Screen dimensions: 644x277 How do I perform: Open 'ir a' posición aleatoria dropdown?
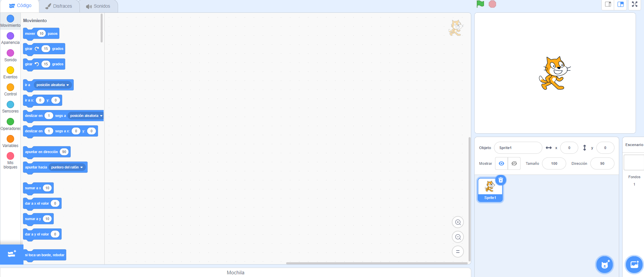pos(53,85)
